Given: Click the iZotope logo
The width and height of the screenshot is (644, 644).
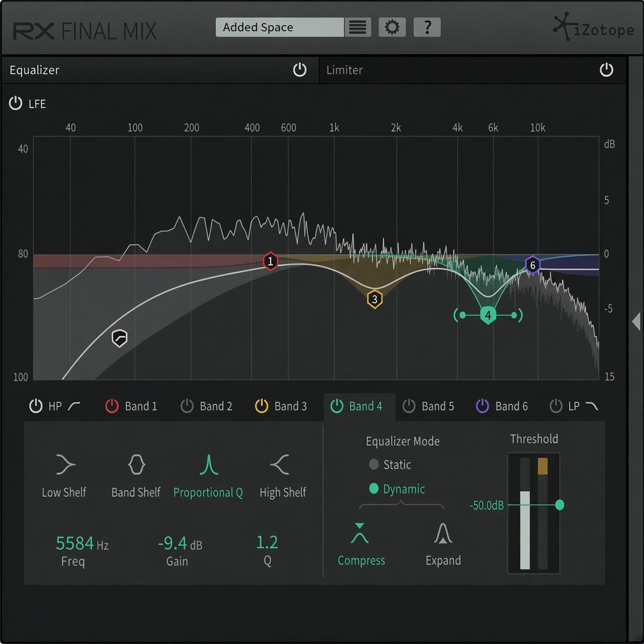Looking at the screenshot, I should (594, 27).
